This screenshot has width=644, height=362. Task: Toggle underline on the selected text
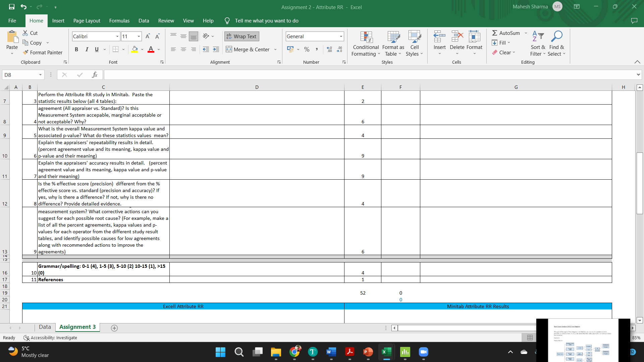pyautogui.click(x=96, y=49)
